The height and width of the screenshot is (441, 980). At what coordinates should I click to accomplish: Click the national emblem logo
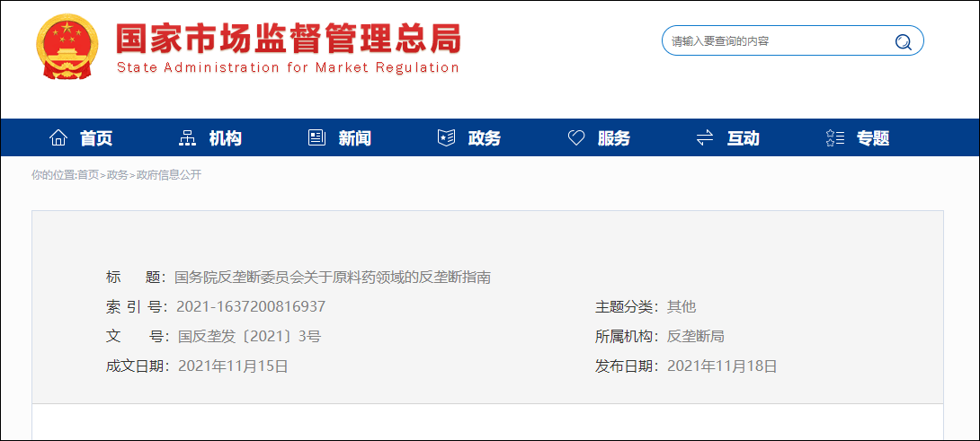click(x=67, y=47)
